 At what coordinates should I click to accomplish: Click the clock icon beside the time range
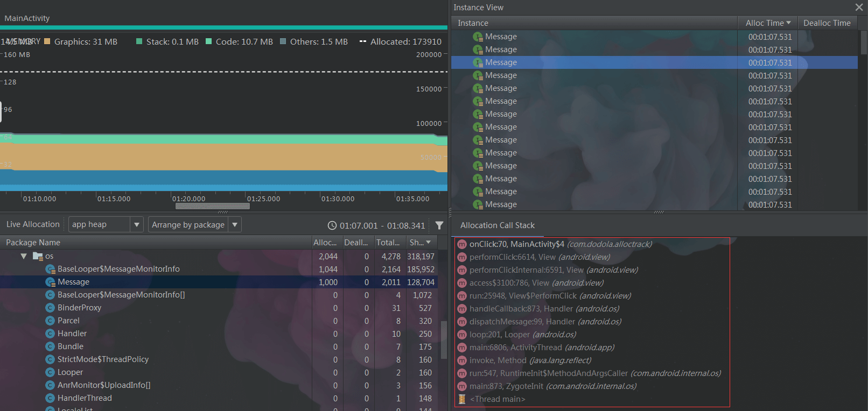tap(332, 225)
